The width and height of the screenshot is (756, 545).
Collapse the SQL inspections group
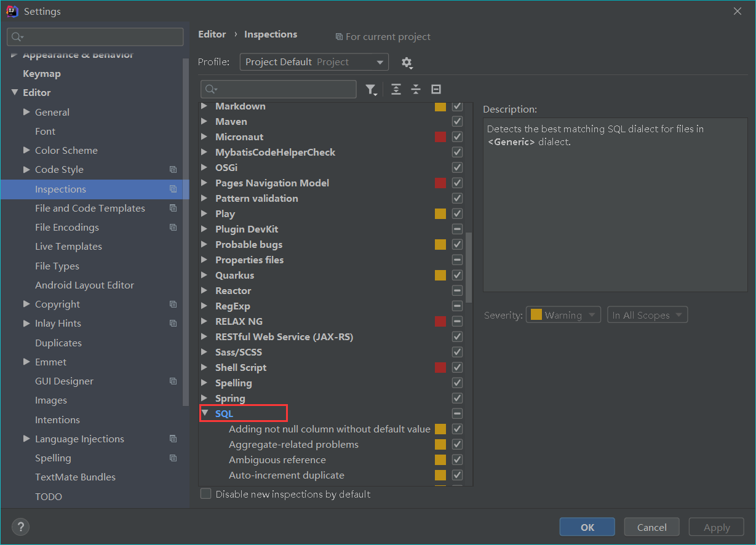[204, 414]
